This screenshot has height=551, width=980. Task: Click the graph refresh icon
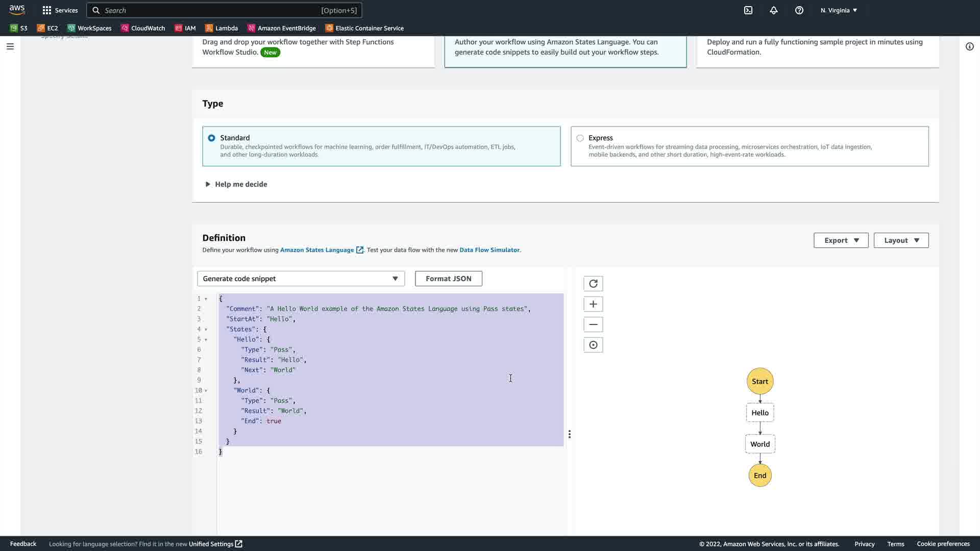[x=593, y=284]
